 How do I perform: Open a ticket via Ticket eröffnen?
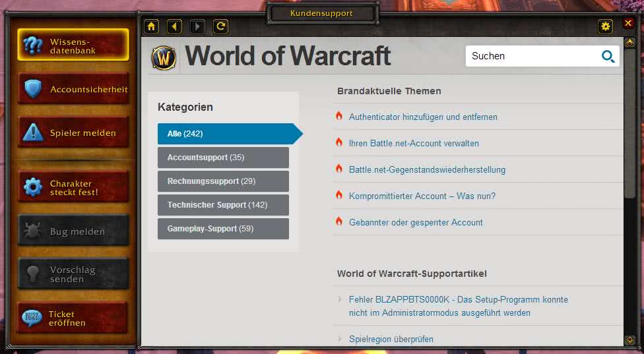coord(73,318)
